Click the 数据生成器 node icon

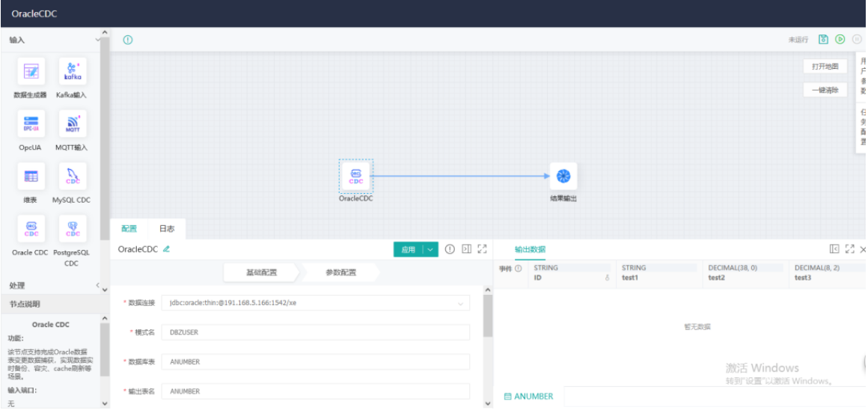(x=31, y=71)
